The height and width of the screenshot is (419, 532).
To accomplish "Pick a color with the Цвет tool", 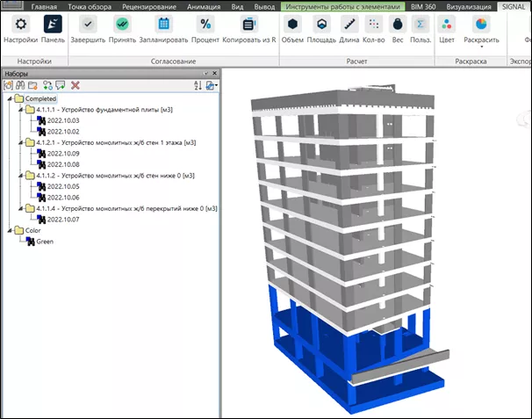I will [446, 25].
